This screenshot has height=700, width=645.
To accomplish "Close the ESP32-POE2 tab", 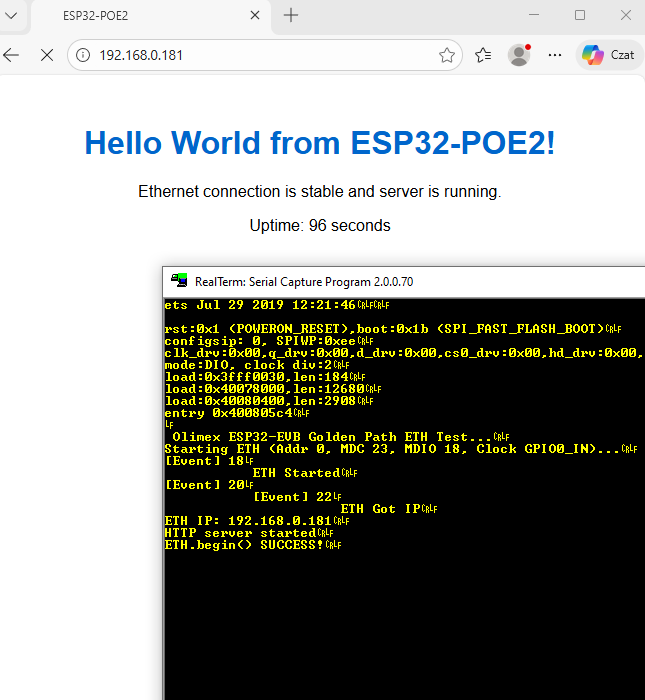I will click(x=255, y=15).
